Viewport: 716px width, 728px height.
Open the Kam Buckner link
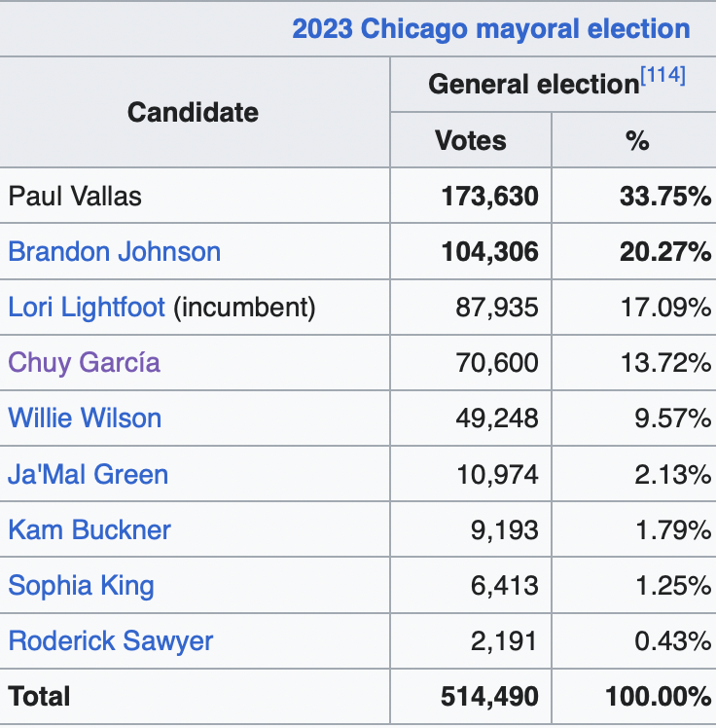click(x=89, y=529)
